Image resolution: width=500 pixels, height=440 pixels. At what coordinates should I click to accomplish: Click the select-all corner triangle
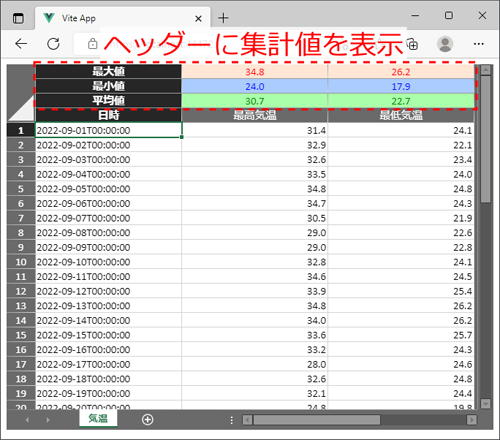tap(21, 108)
